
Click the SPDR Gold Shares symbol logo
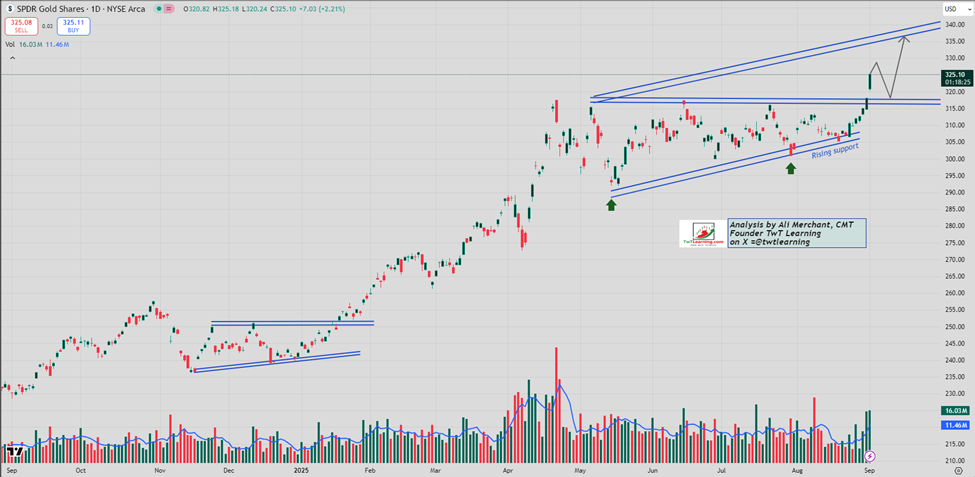click(11, 11)
